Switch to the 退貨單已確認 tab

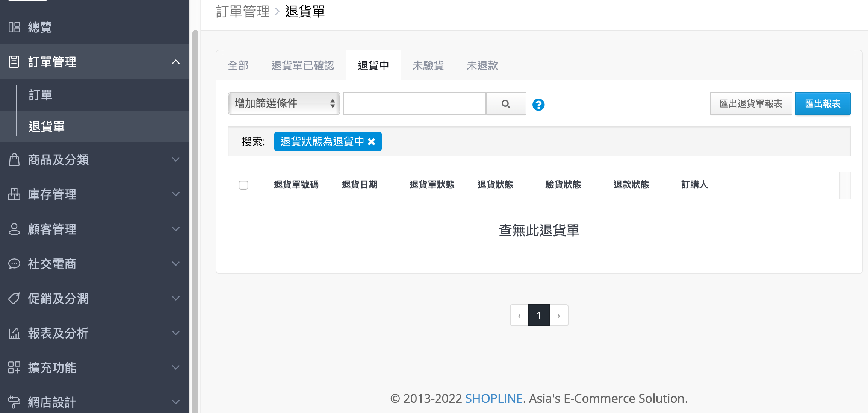coord(302,65)
